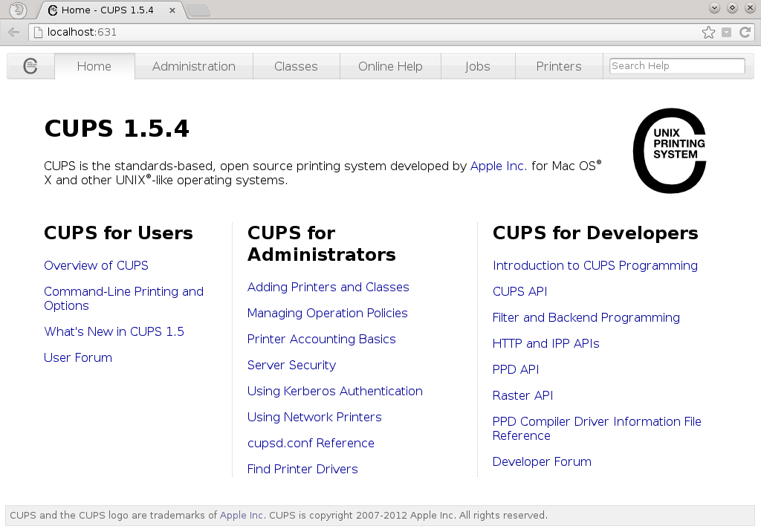View the Jobs tab

tap(478, 66)
